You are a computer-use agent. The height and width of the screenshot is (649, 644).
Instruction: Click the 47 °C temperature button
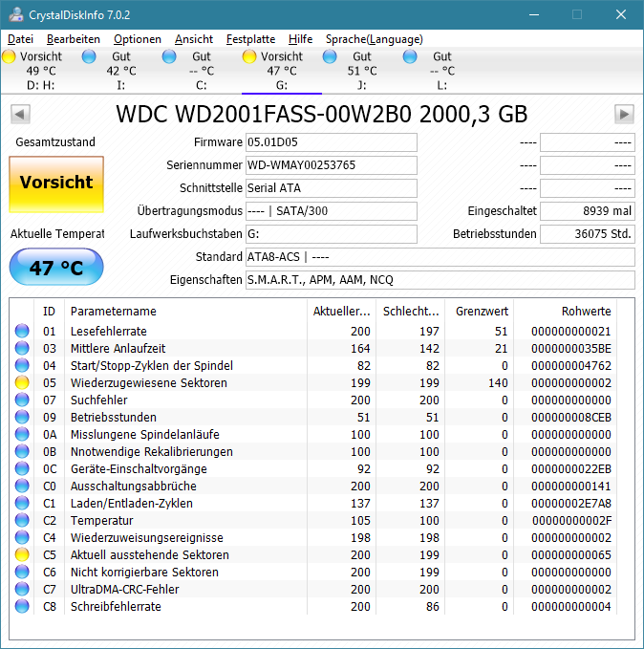(56, 267)
